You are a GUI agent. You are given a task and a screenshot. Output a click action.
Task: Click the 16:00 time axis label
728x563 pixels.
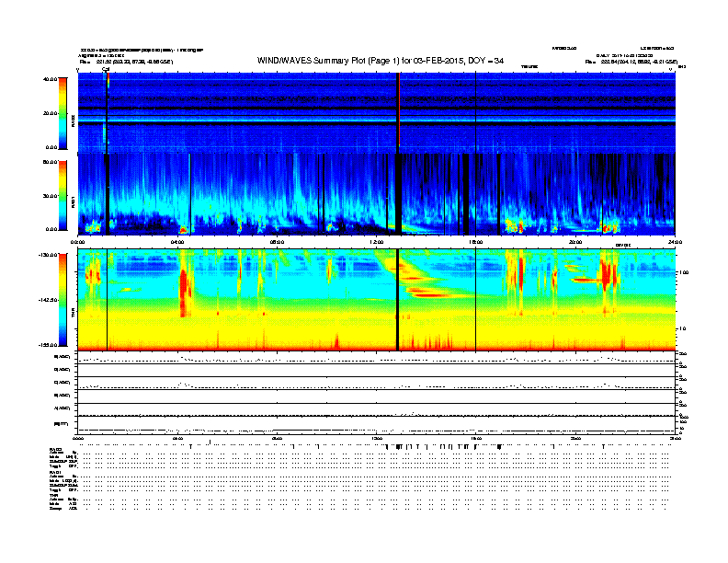[476, 242]
